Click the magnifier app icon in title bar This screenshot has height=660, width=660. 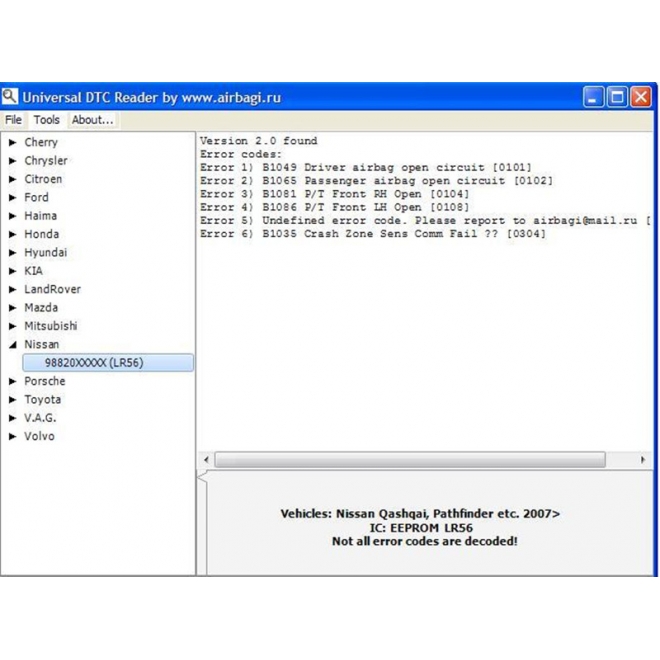[x=10, y=97]
